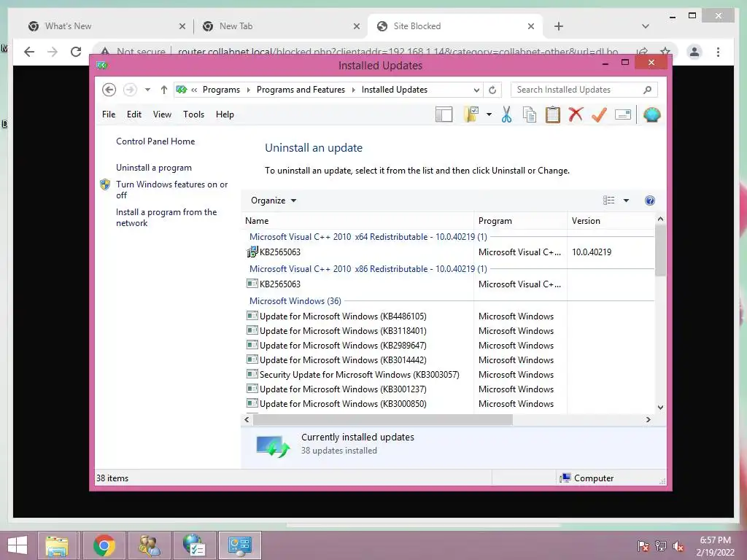This screenshot has height=560, width=747.
Task: Open the Windows Start button
Action: tap(18, 545)
